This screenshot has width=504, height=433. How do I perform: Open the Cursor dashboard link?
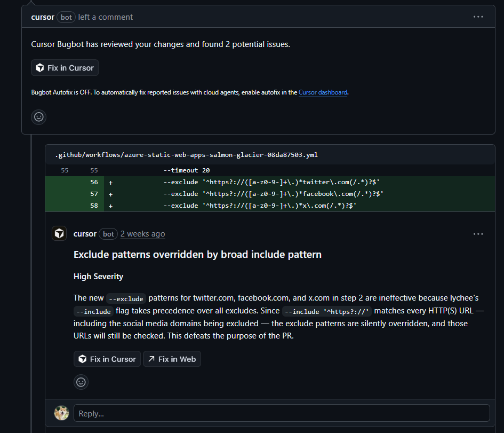323,92
